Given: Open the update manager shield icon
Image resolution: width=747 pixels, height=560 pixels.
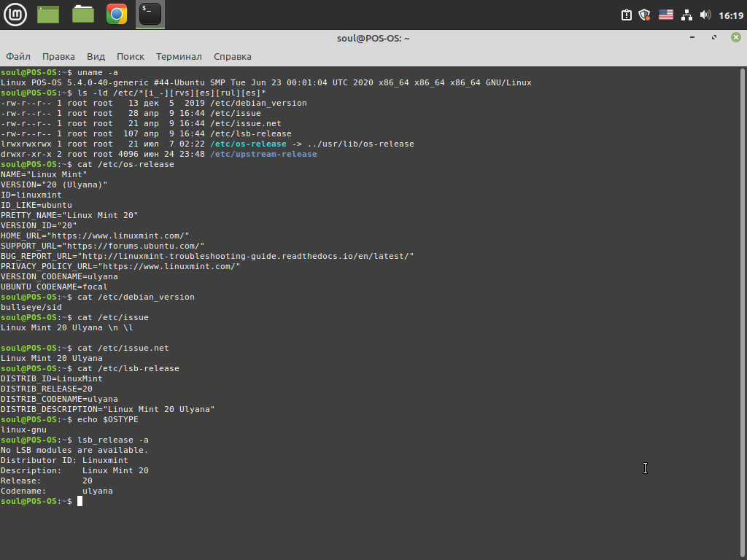Looking at the screenshot, I should pos(645,15).
